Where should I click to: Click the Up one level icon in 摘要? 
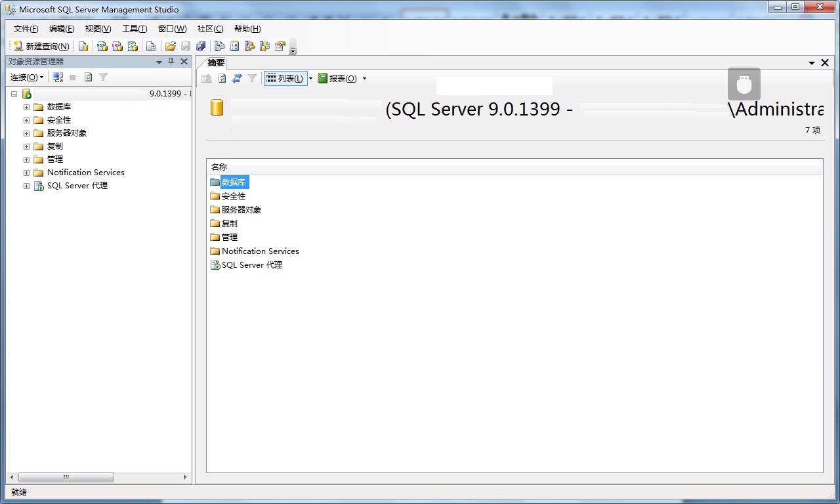(x=207, y=79)
